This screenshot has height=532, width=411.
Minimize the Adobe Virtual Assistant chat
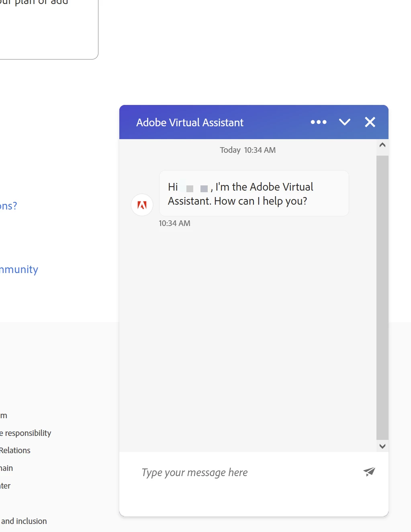click(x=345, y=122)
